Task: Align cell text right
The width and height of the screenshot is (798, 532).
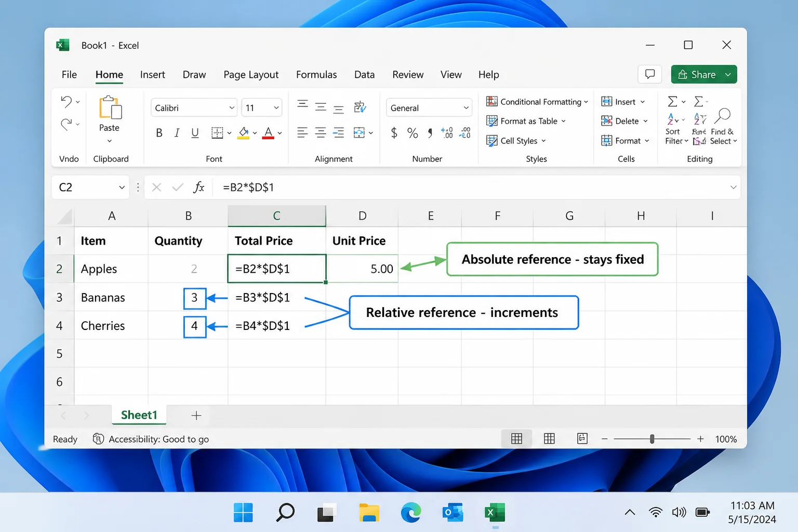Action: 338,132
